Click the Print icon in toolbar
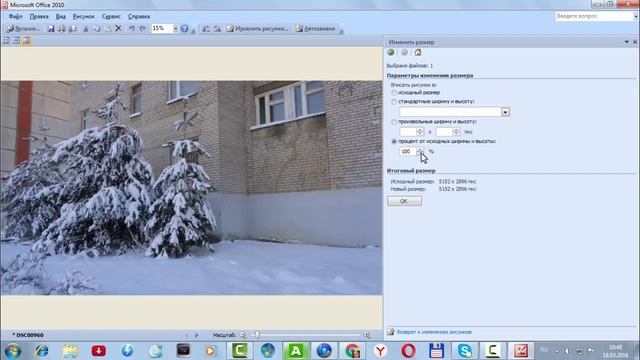Image resolution: width=640 pixels, height=360 pixels. pyautogui.click(x=62, y=29)
